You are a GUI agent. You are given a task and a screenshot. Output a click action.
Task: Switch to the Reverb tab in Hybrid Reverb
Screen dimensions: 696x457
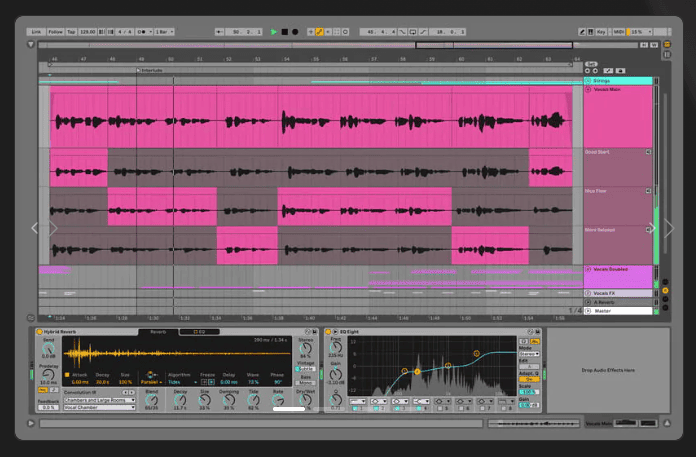[x=158, y=332]
